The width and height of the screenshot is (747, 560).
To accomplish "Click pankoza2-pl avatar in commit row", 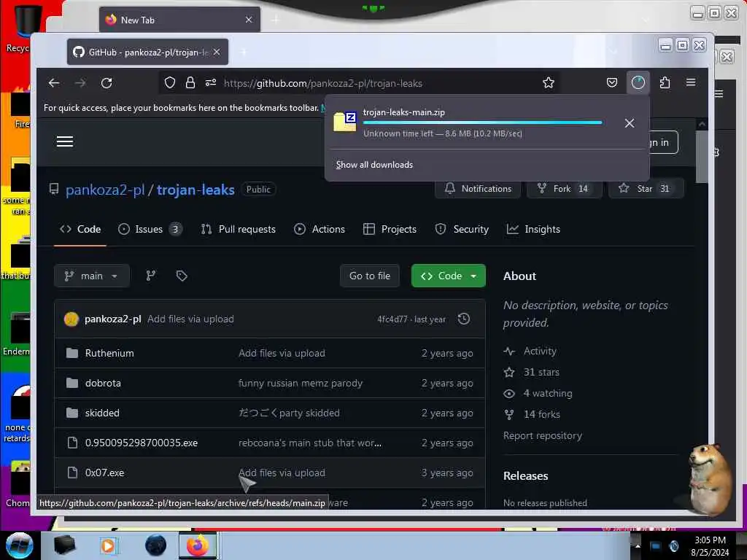I will click(71, 319).
